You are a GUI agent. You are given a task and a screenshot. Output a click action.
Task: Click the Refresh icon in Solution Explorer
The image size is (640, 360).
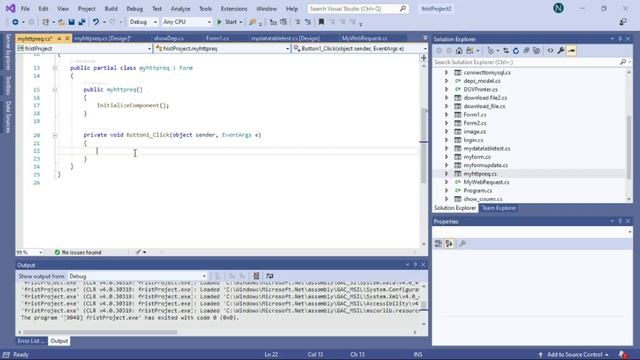[x=516, y=51]
